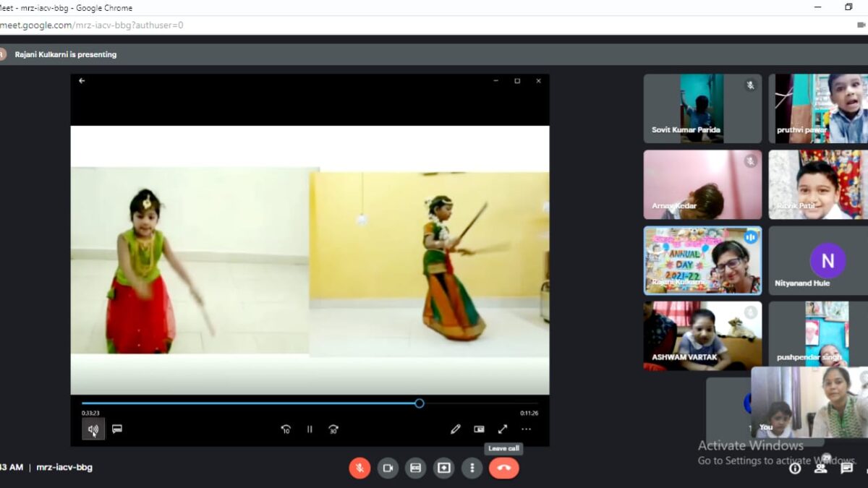868x488 pixels.
Task: Open Meet's more options three-dot menu
Action: point(472,468)
